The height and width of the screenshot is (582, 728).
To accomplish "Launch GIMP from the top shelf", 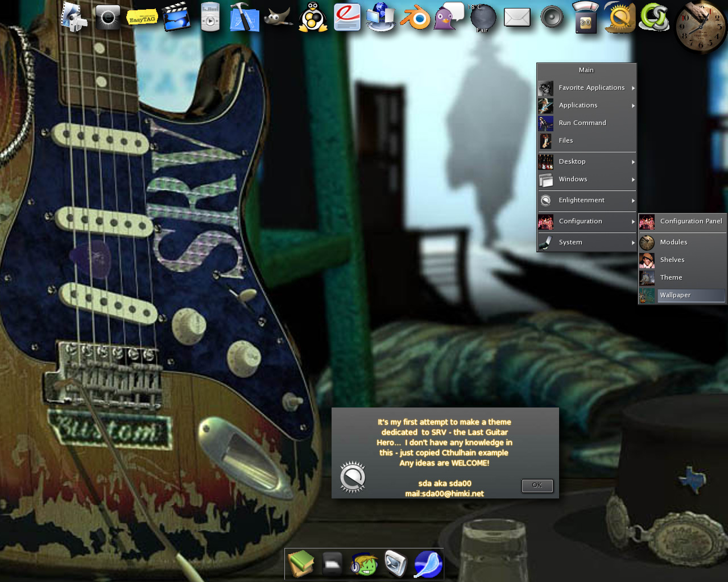I will (279, 17).
